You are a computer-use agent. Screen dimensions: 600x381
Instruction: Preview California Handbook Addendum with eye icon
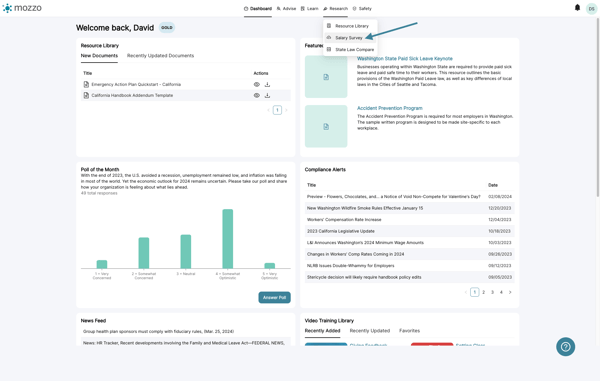(x=257, y=95)
